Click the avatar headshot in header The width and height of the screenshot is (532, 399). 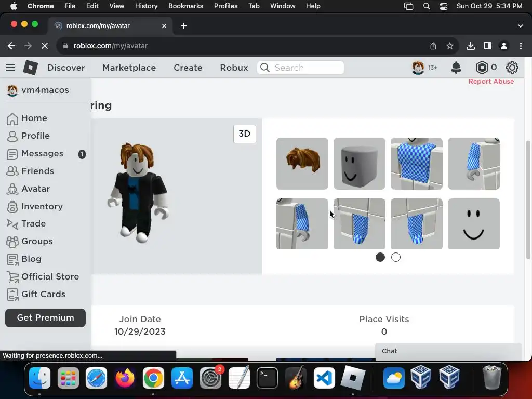coord(418,68)
